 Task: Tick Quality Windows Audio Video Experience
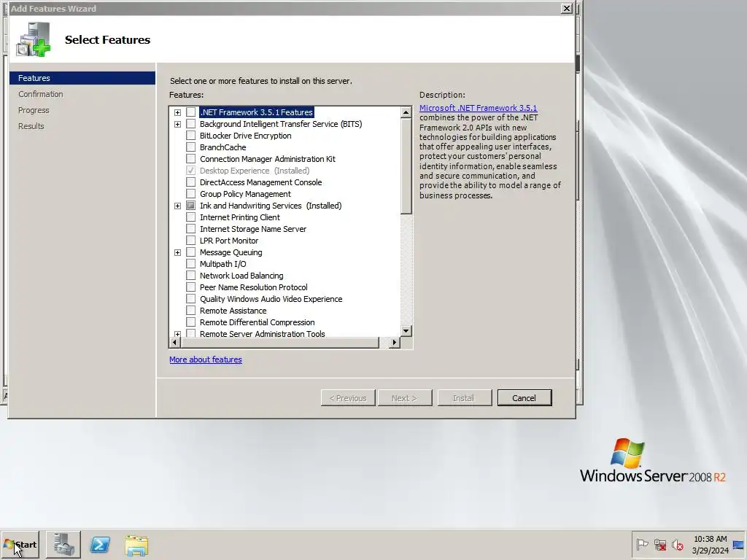[190, 298]
